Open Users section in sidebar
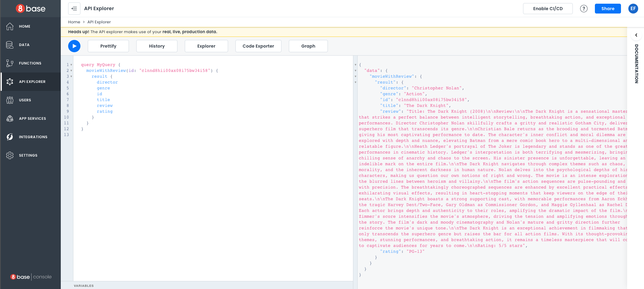 (25, 100)
